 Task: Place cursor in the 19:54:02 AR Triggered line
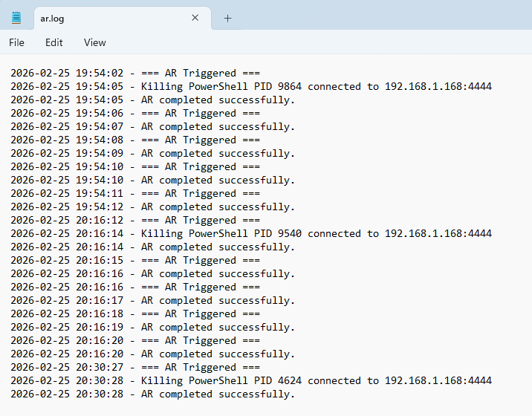(134, 74)
